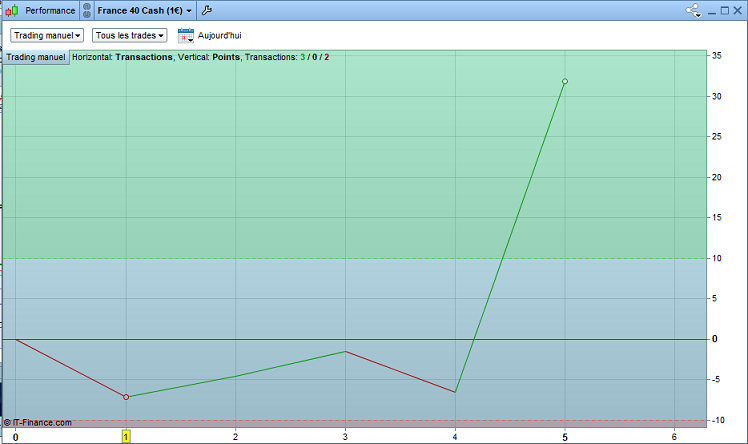Click the green dashed line at 10
This screenshot has width=748, height=444.
[354, 258]
